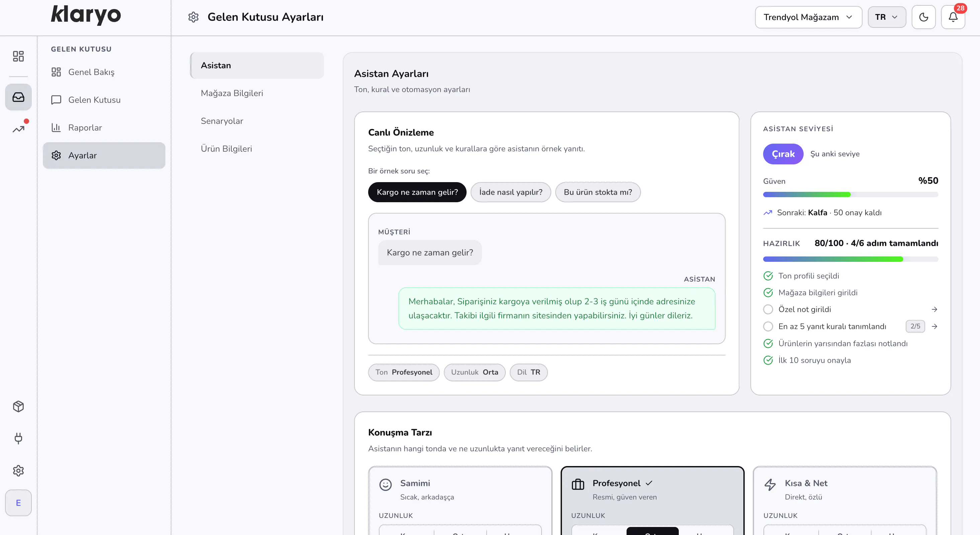Toggle dark mode moon icon

(923, 17)
